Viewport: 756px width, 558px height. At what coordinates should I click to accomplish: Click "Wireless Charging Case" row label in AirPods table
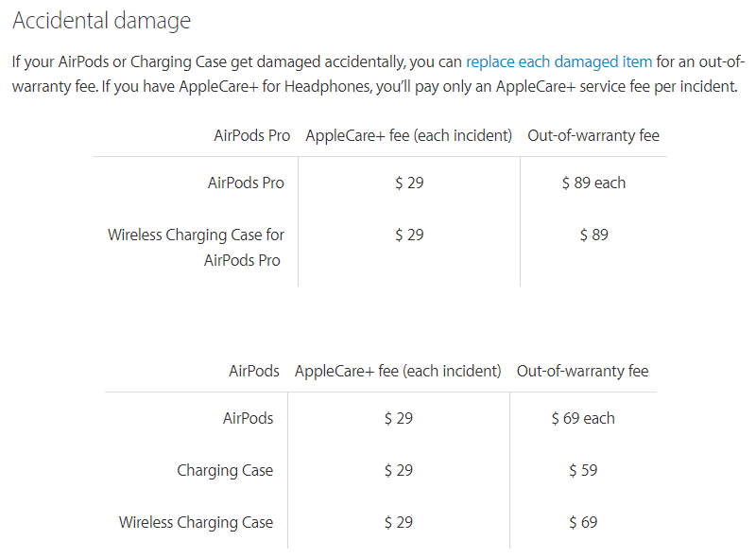[x=196, y=522]
